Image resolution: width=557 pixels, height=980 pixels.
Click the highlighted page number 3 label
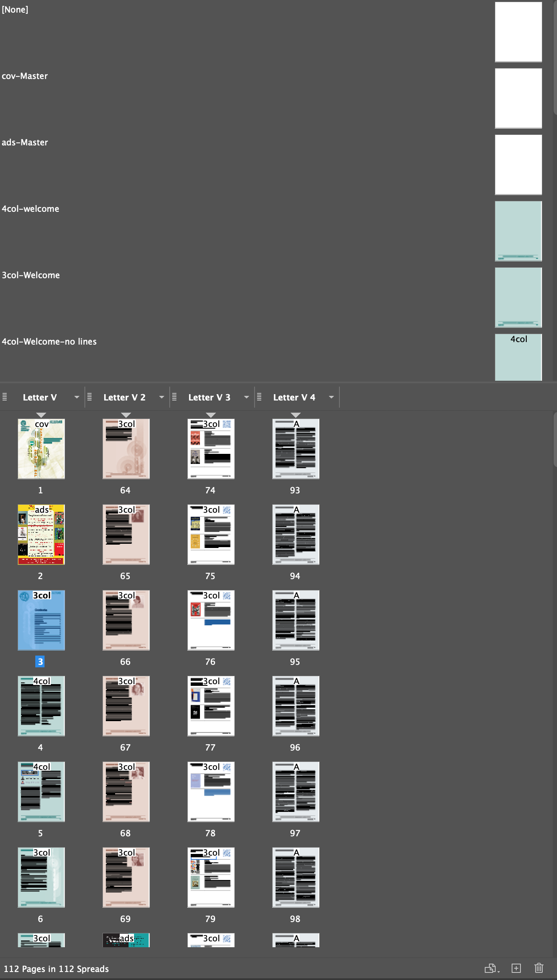click(40, 662)
